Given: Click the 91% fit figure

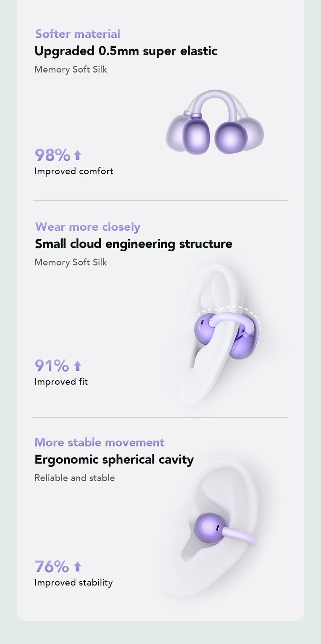Looking at the screenshot, I should (x=52, y=366).
